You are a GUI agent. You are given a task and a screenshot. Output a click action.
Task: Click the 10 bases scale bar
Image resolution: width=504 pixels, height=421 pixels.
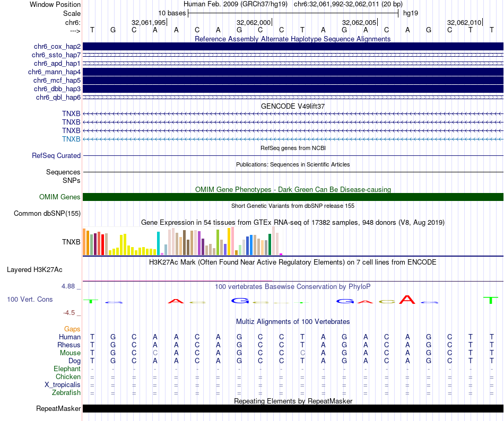pos(293,13)
